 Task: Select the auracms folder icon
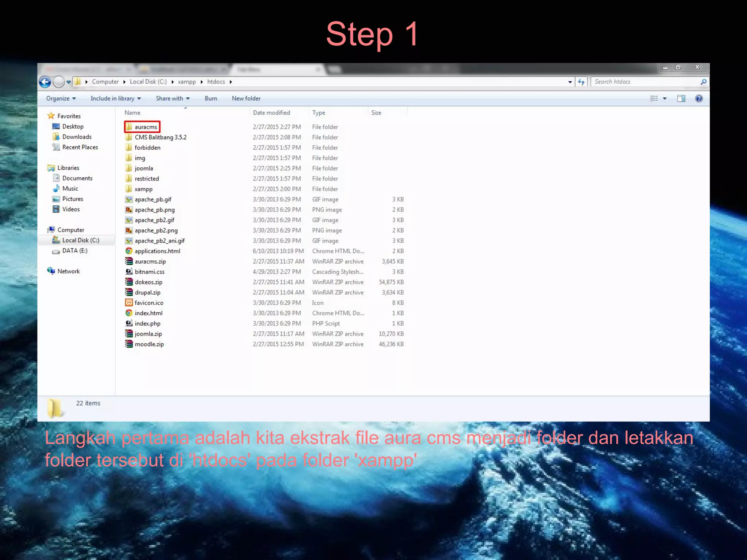coord(129,127)
